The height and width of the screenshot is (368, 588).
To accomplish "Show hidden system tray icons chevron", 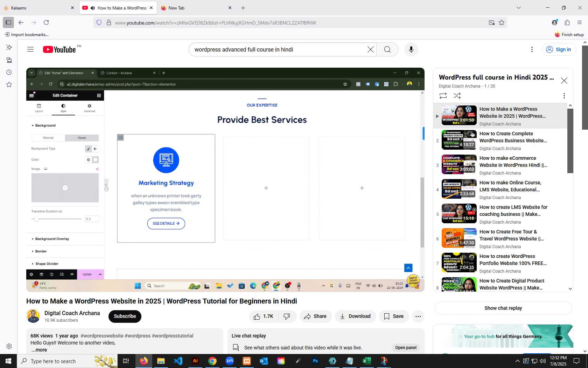I will pyautogui.click(x=517, y=361).
